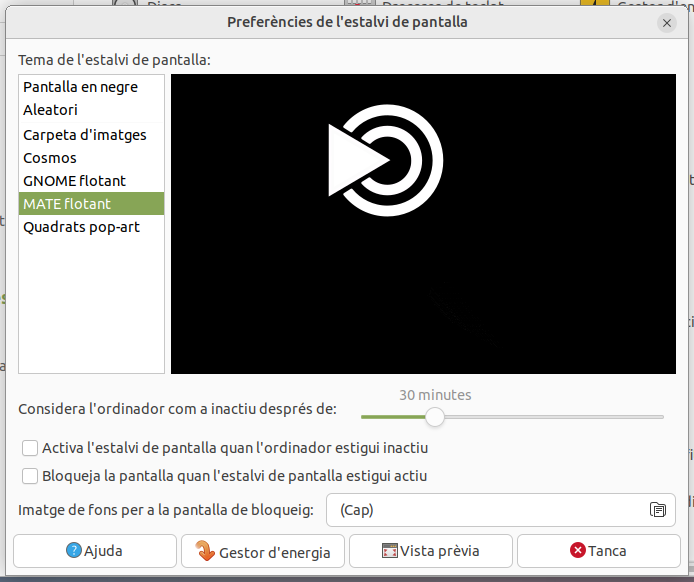Open the lock screen background image chooser
Viewport: 694px width, 582px height.
tap(500, 510)
